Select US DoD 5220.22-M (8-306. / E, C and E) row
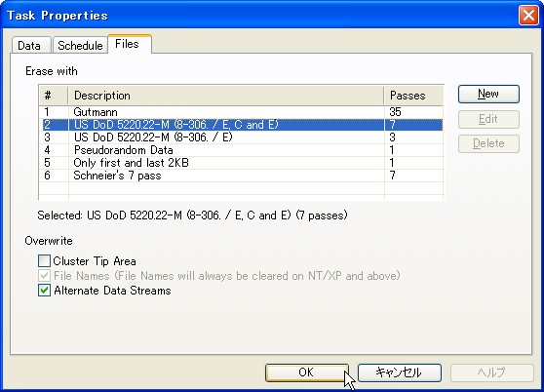Image resolution: width=544 pixels, height=392 pixels. 241,125
